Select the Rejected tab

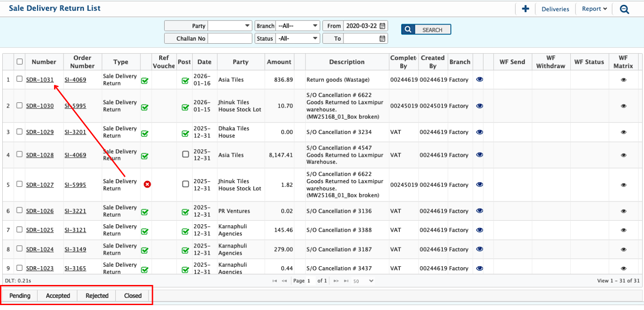point(97,296)
